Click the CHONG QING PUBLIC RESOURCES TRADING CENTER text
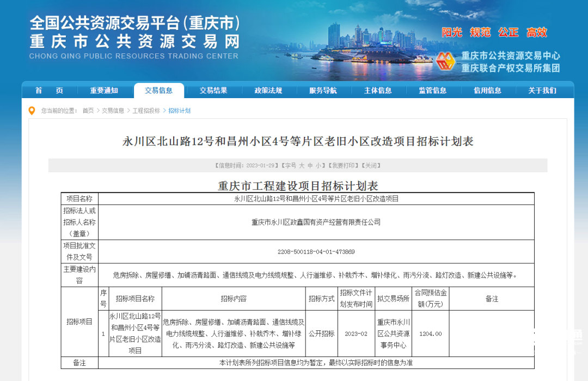 134,56
